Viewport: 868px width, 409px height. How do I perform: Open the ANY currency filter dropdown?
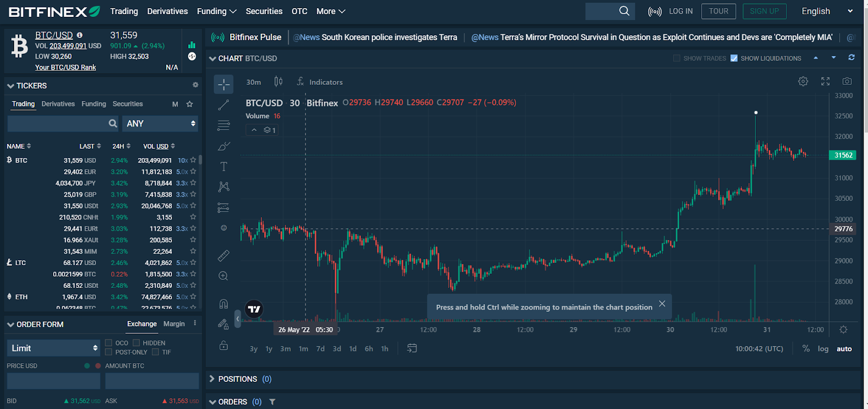[x=160, y=124]
